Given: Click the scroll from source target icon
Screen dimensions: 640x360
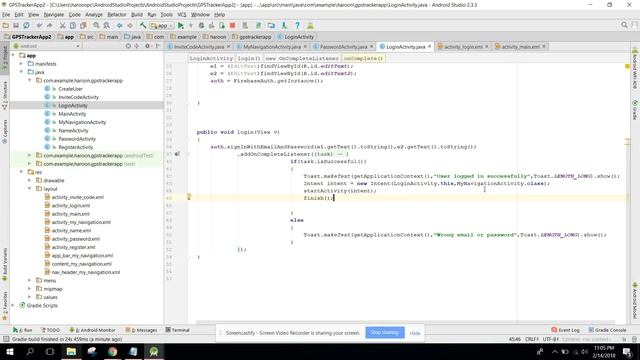Looking at the screenshot, I should pos(128,46).
